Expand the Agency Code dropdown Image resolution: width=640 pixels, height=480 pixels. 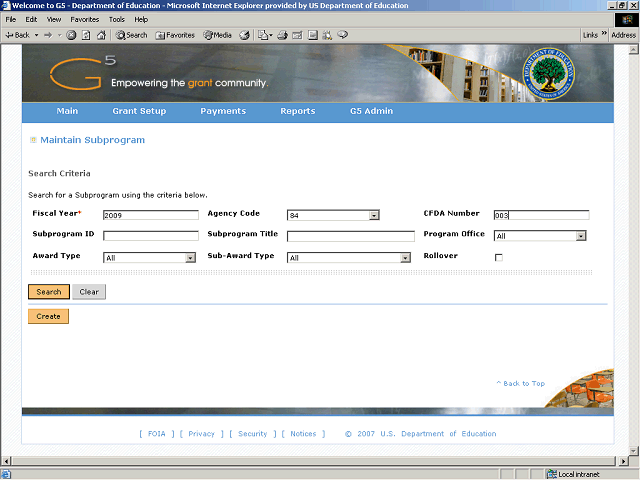(x=374, y=215)
